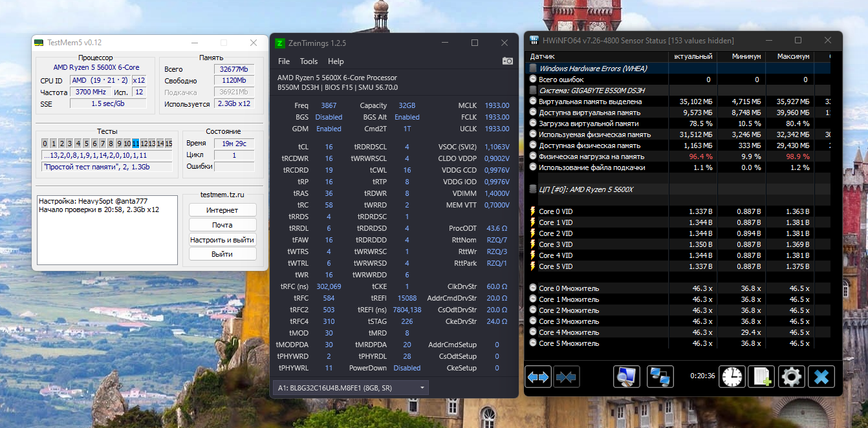Click test box number 15 in TestMem5
Screen dimensions: 868x428
(169, 144)
